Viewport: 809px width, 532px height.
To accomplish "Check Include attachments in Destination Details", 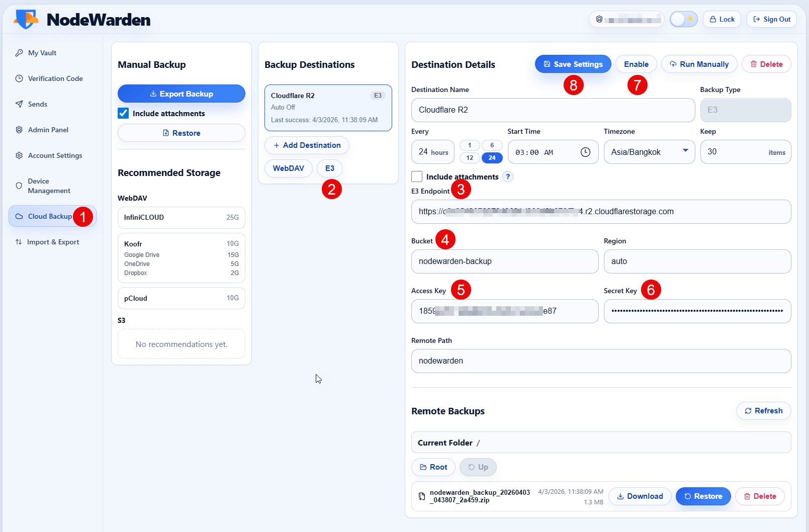I will click(417, 176).
